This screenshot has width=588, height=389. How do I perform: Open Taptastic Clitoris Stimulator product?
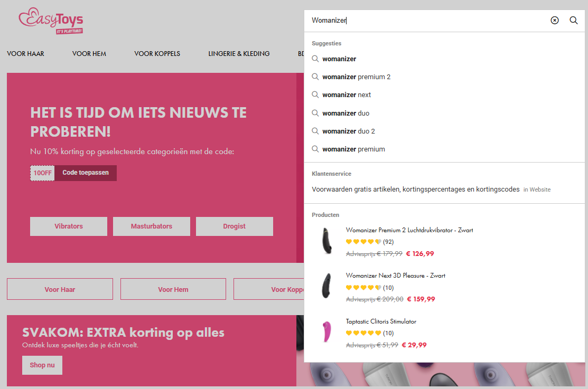coord(380,321)
